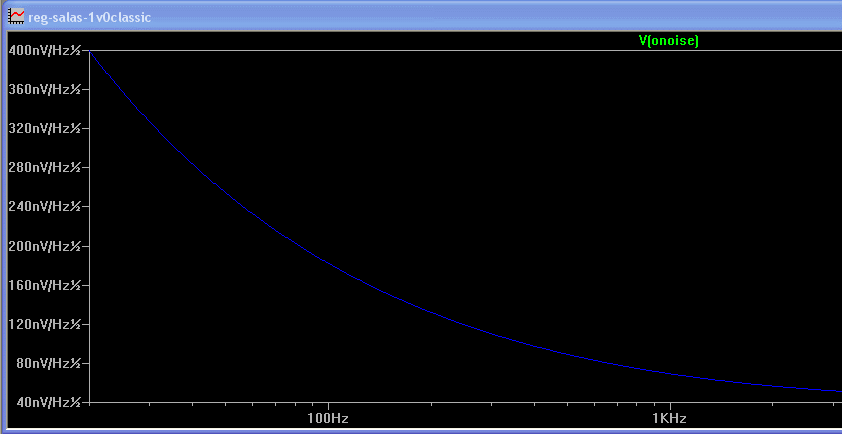The image size is (842, 434).
Task: Click the 320nV/Hz½ axis label
Action: 45,128
